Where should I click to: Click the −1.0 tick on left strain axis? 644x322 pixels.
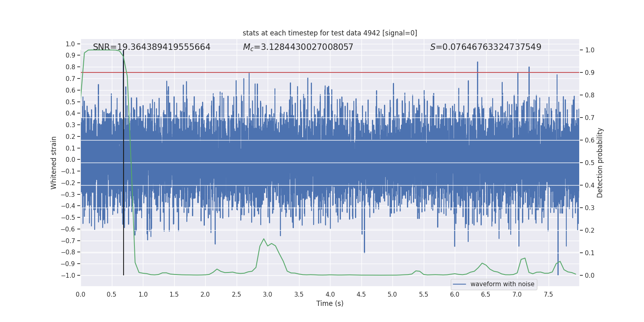click(68, 275)
